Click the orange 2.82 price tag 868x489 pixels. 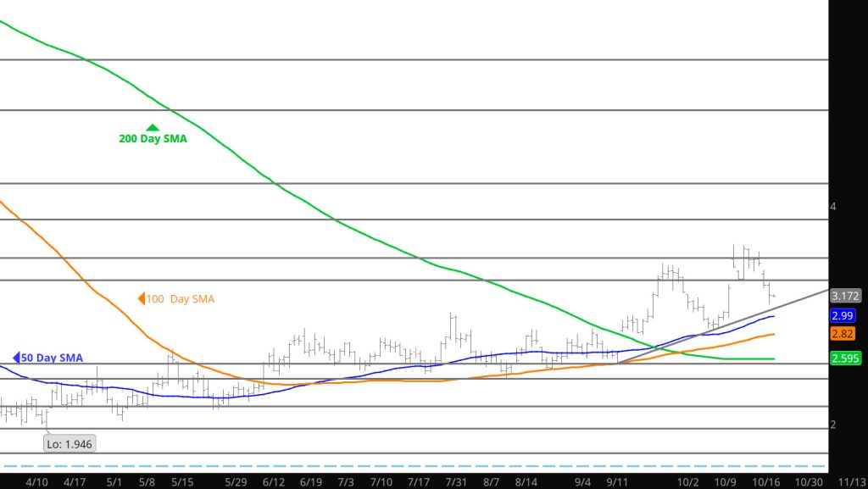(843, 334)
